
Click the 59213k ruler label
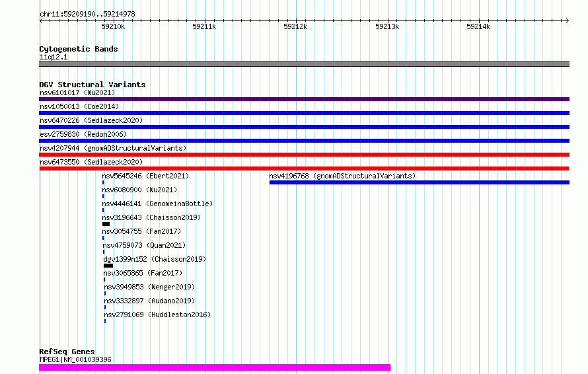click(387, 26)
